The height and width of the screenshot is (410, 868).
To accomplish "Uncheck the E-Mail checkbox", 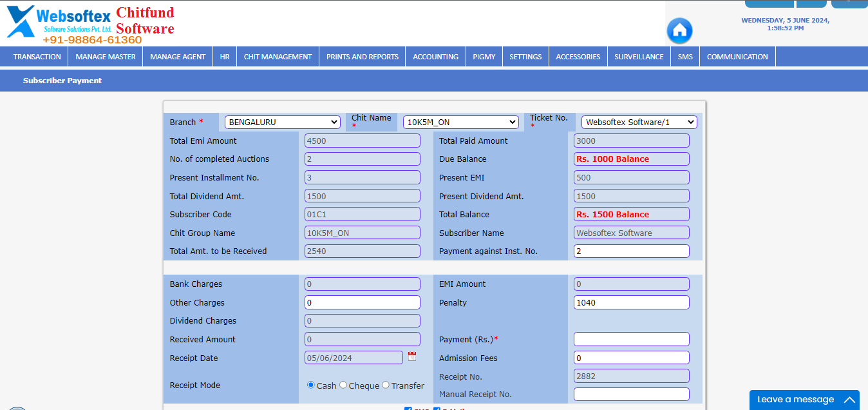I will pos(437,409).
